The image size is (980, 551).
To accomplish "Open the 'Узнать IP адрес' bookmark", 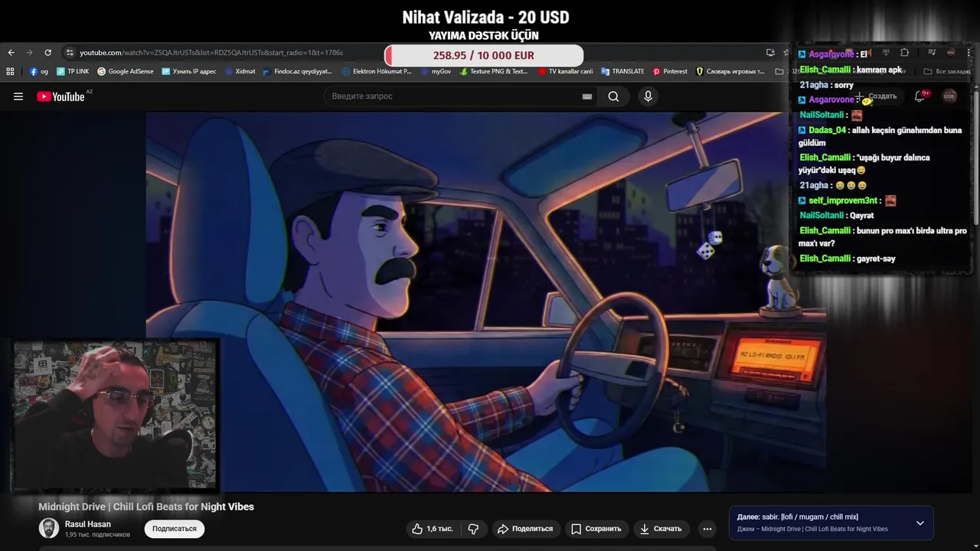I will click(189, 71).
